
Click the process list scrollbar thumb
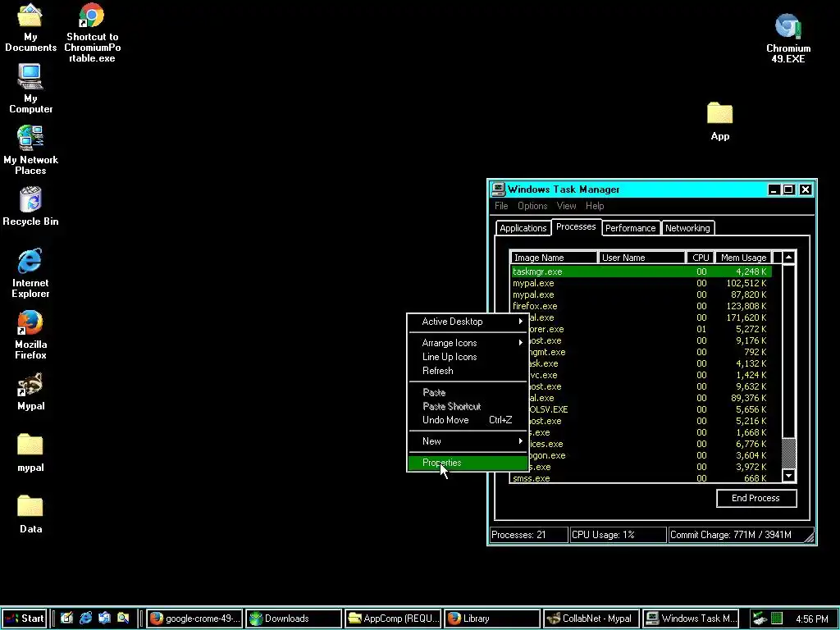click(788, 453)
